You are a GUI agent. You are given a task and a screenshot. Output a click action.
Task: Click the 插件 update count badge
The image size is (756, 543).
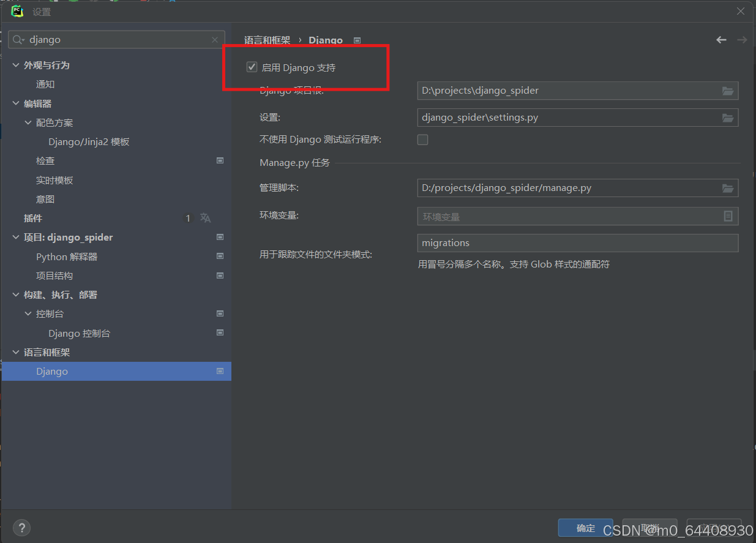[x=188, y=218]
